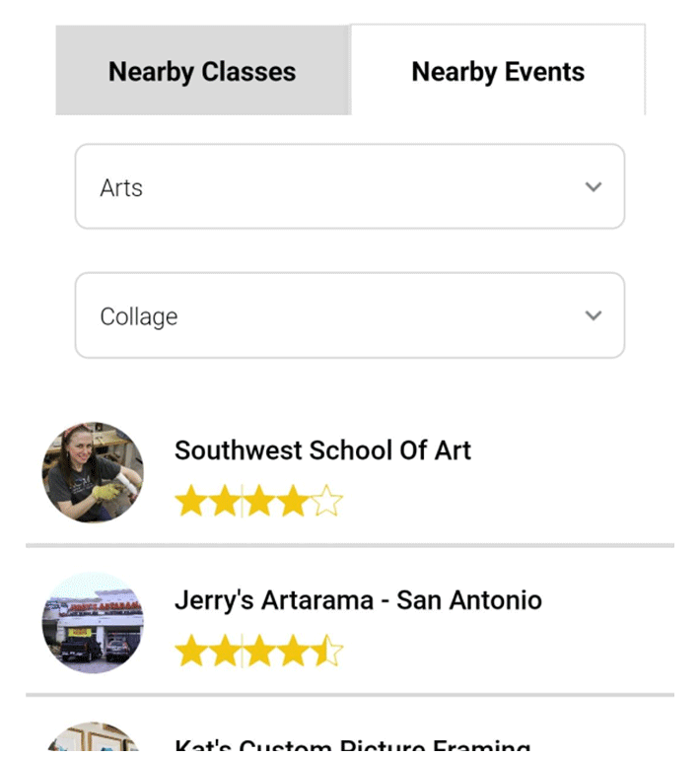Open Jerry's Artarama - San Antonio listing
The height and width of the screenshot is (757, 700).
[358, 600]
